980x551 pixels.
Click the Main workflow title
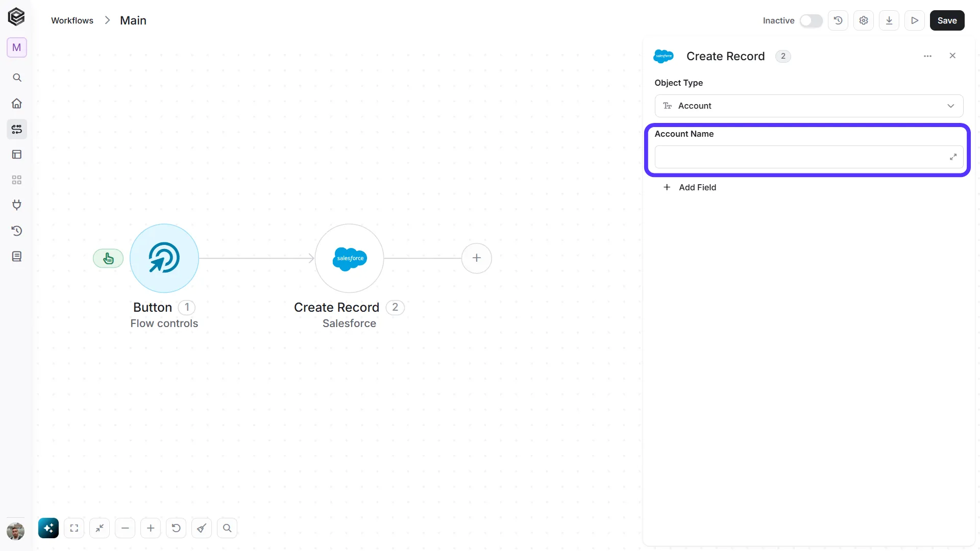click(x=133, y=20)
